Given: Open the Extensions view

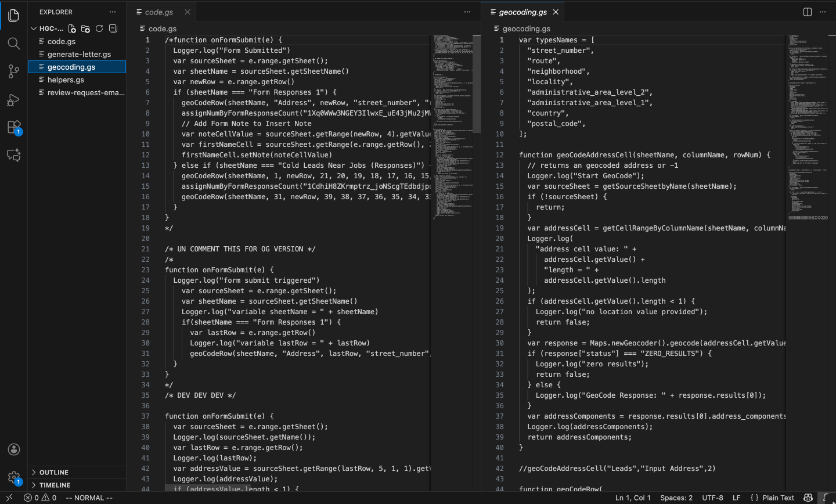Looking at the screenshot, I should [14, 127].
